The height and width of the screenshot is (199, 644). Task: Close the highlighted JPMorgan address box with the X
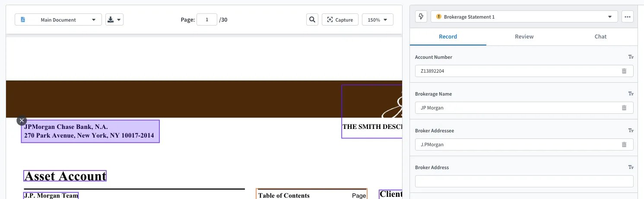pos(22,121)
